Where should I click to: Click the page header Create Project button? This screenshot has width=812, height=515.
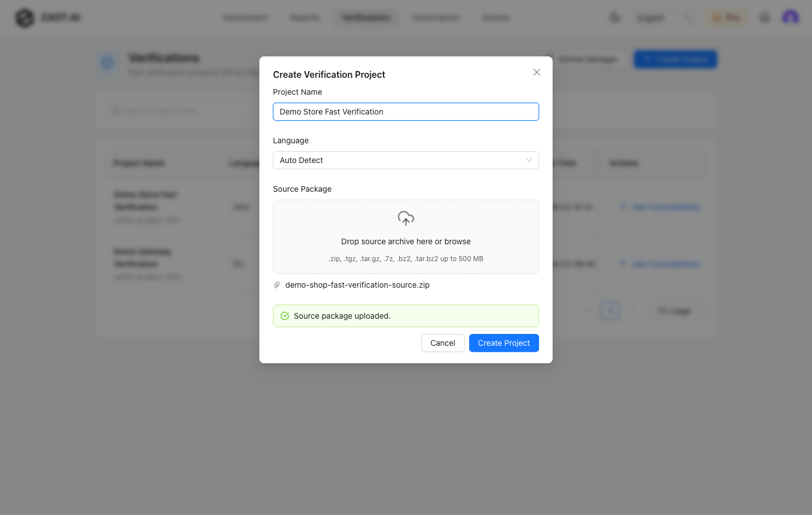click(676, 59)
